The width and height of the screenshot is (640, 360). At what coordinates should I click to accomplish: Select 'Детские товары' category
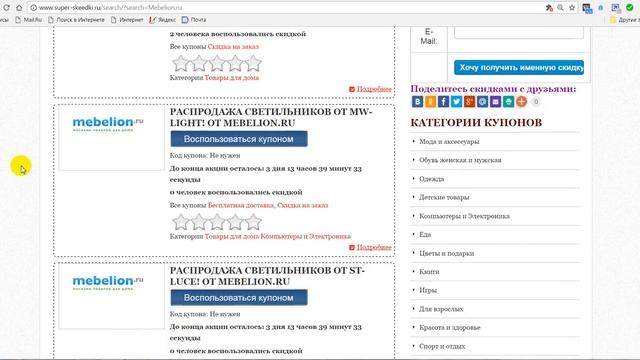444,197
